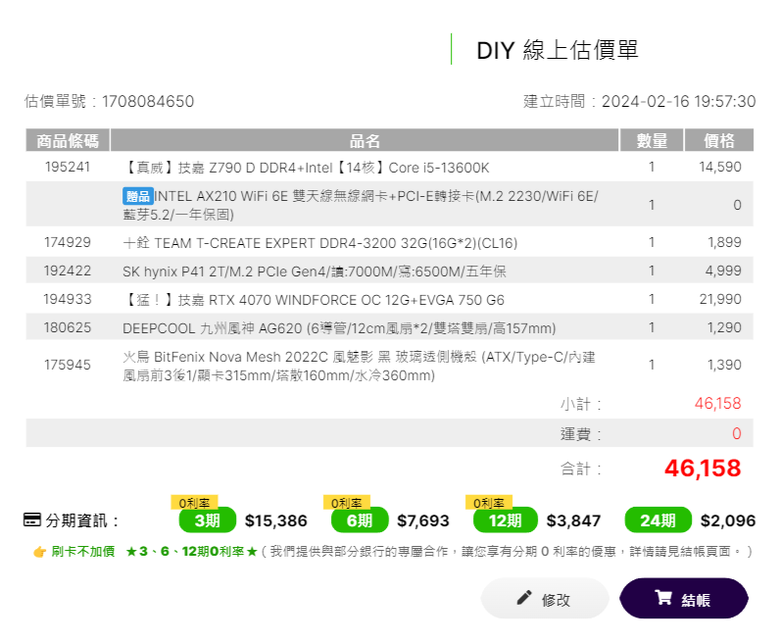The image size is (780, 642).
Task: Click the bold red 合計 total 46,158
Action: [703, 468]
